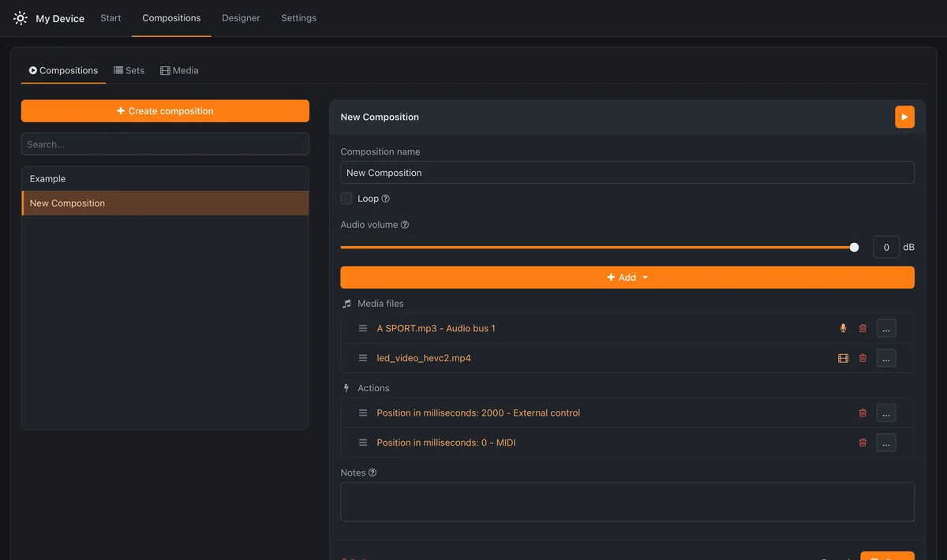Go to the Start page

[x=110, y=18]
